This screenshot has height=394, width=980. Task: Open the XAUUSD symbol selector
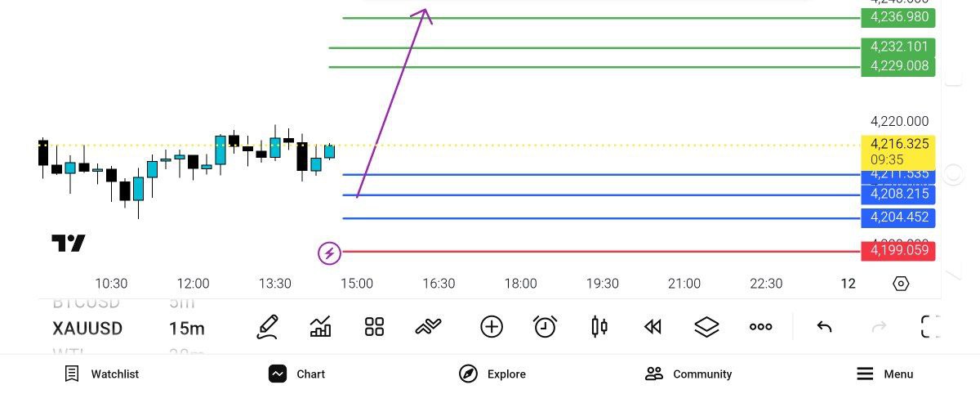[x=87, y=329]
